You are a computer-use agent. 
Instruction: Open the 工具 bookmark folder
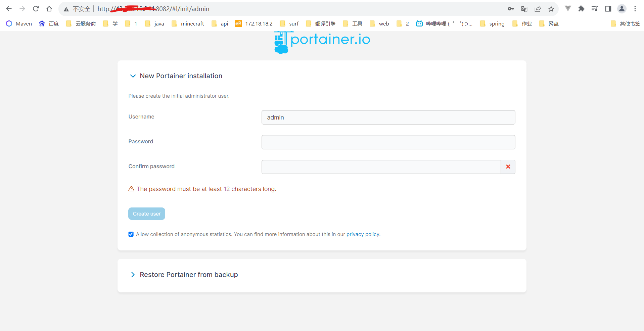[x=353, y=23]
